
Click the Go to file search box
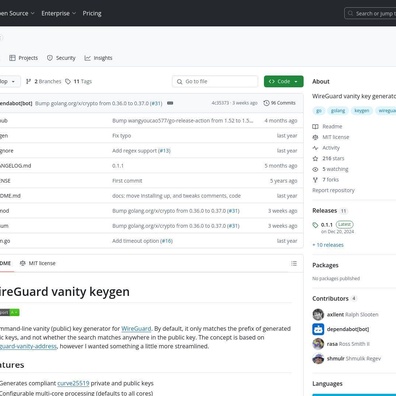[215, 81]
